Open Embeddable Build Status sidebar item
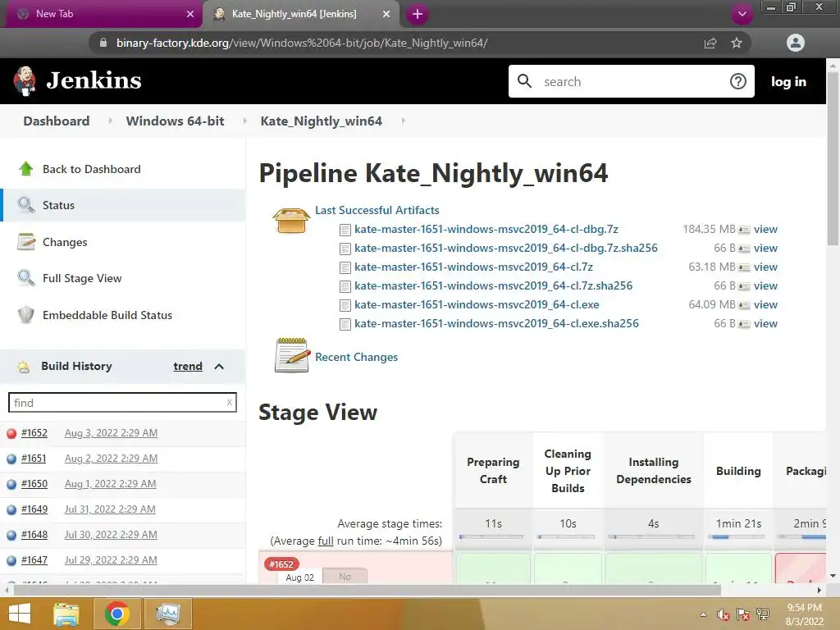The width and height of the screenshot is (840, 630). pyautogui.click(x=123, y=315)
